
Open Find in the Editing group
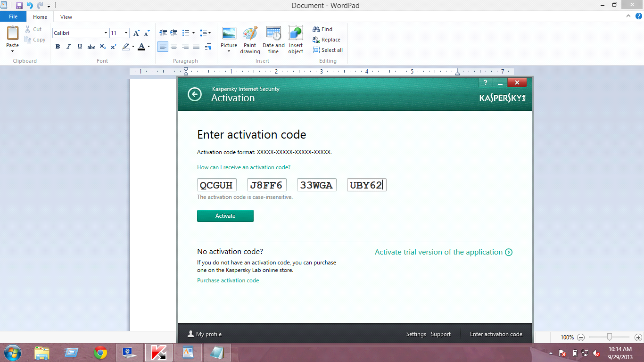322,29
